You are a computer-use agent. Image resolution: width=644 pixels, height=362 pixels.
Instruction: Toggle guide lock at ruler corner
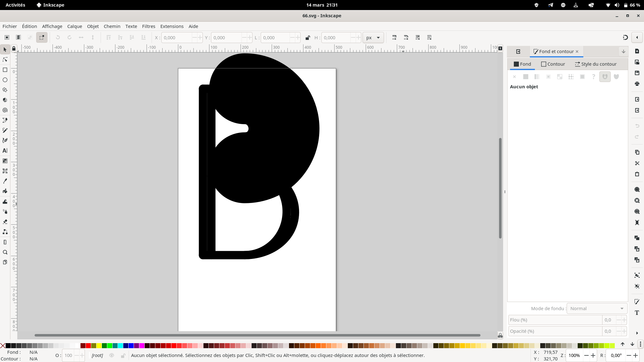tap(14, 48)
